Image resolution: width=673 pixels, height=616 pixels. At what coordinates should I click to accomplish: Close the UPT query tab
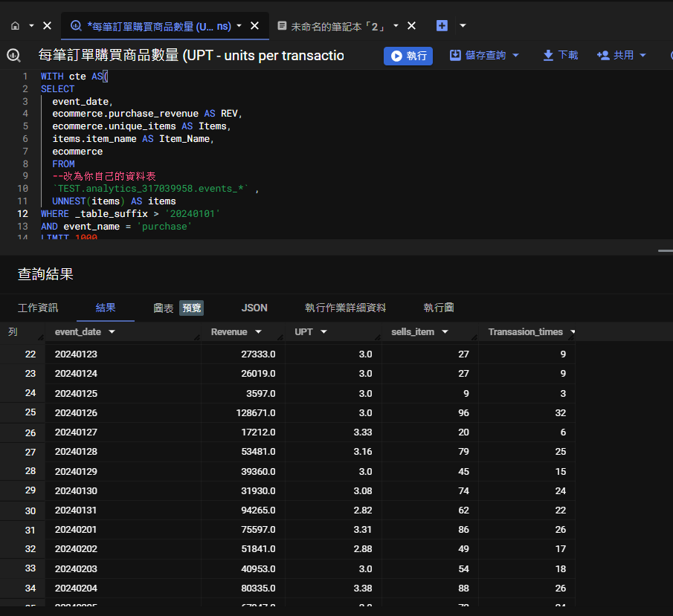(x=254, y=26)
